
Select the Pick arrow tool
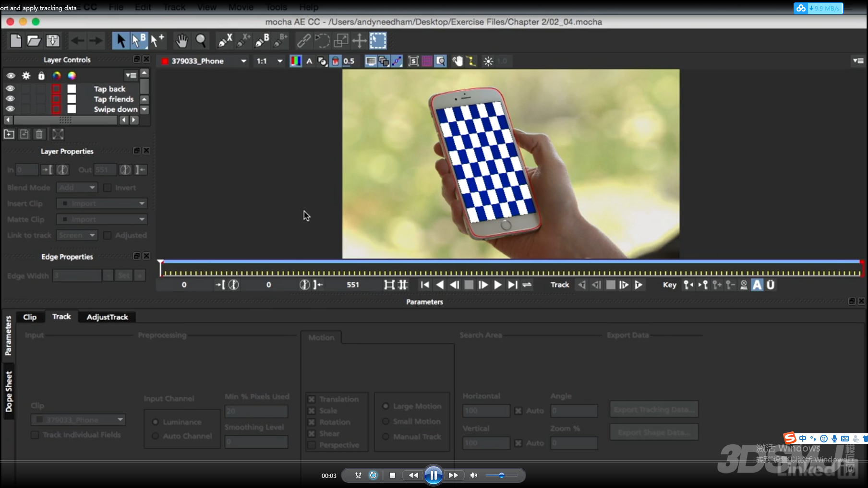point(121,41)
